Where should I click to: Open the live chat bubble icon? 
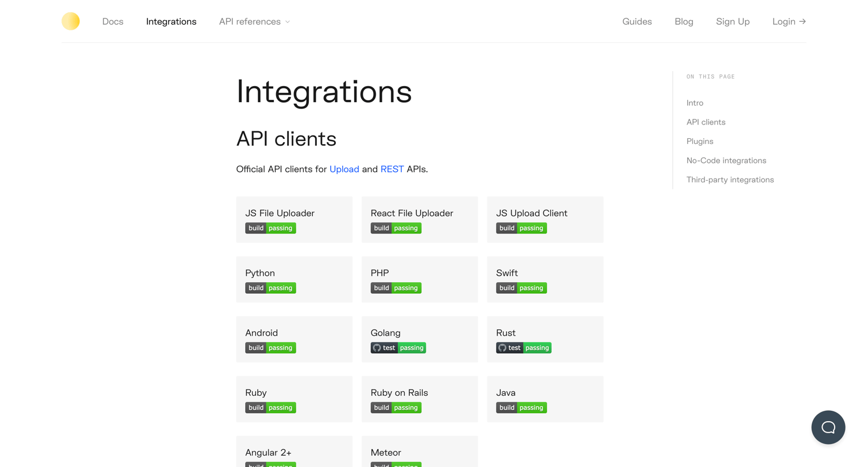pos(828,427)
